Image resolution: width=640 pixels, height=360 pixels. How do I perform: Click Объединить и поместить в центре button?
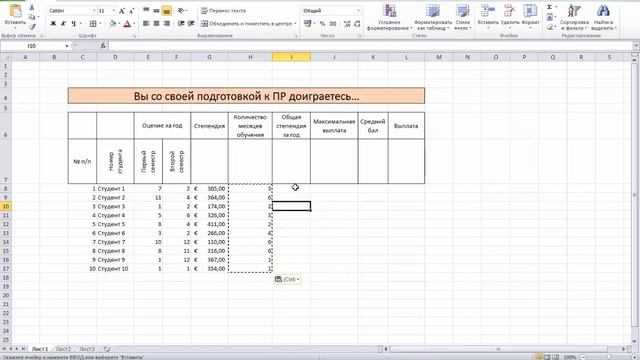tap(247, 24)
